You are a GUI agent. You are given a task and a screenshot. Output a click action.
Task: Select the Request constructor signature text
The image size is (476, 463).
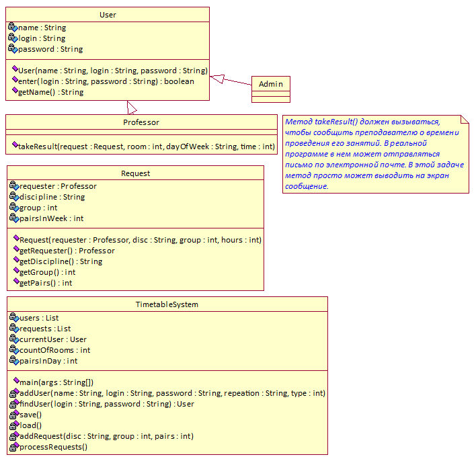(x=141, y=240)
